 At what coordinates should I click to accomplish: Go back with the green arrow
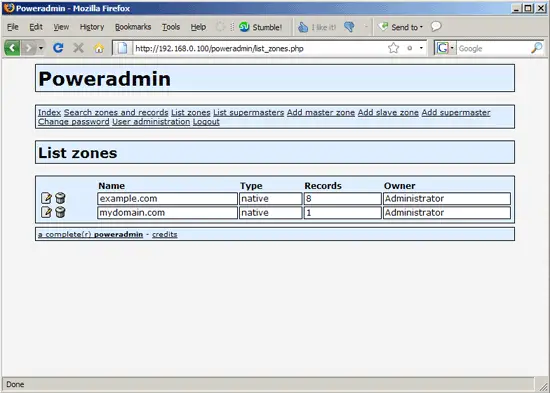pyautogui.click(x=12, y=48)
